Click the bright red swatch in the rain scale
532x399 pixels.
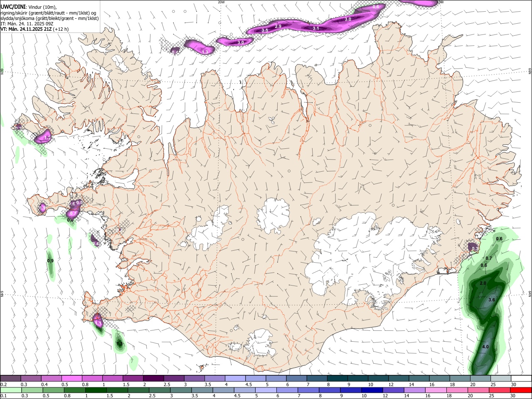521,390
